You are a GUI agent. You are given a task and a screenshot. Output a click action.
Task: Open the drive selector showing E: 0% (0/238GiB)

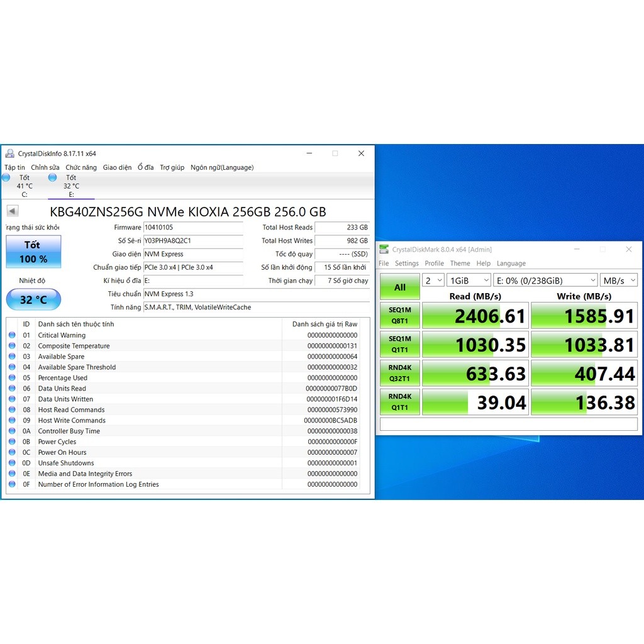pos(545,280)
